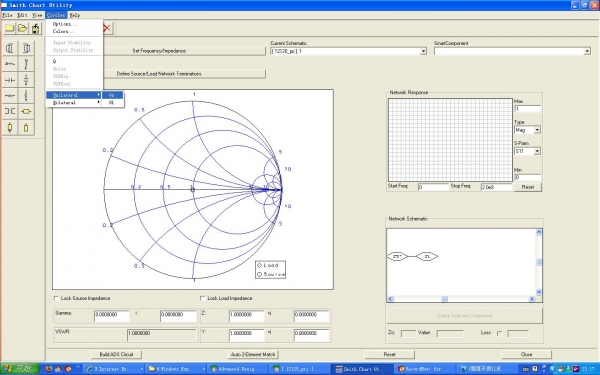Click the Close button at bottom right
The width and height of the screenshot is (600, 375).
[x=527, y=354]
